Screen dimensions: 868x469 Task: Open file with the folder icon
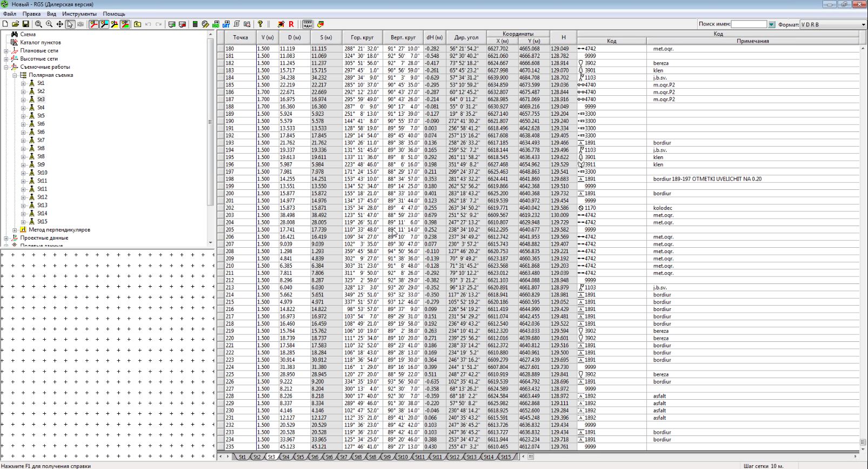point(15,24)
